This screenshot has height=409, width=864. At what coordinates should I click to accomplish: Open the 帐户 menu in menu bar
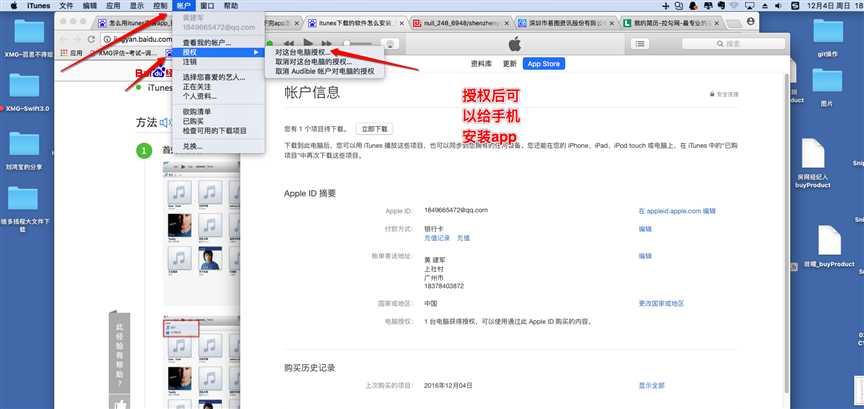coord(184,6)
